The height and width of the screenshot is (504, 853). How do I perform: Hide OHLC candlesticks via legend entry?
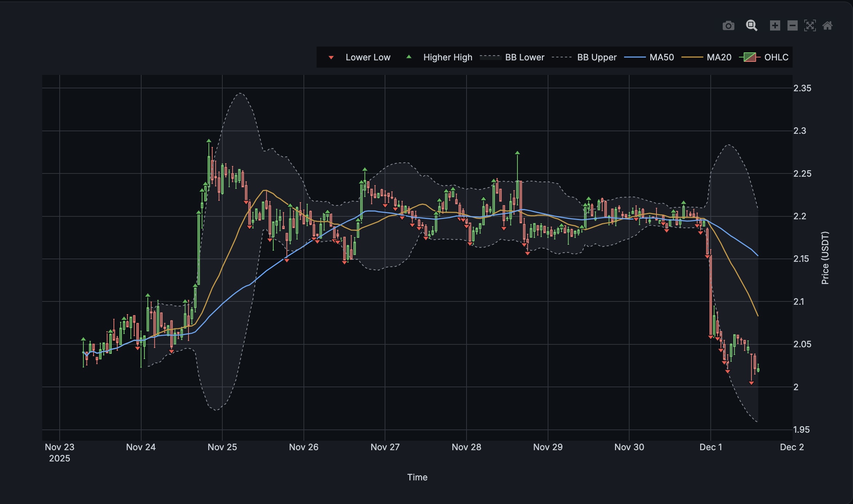tap(776, 57)
